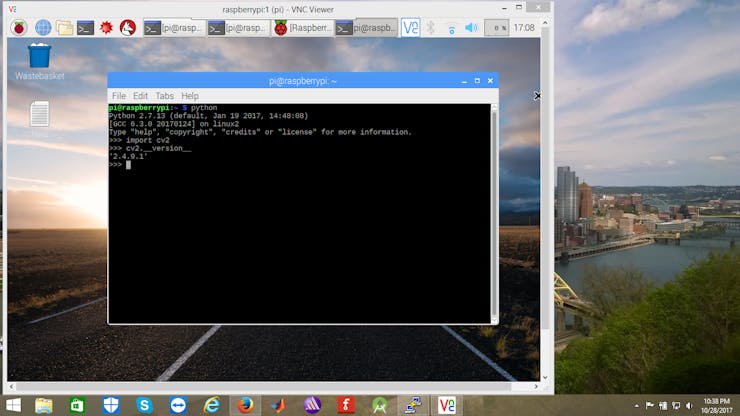
Task: Open Android Studio from the taskbar
Action: (379, 405)
